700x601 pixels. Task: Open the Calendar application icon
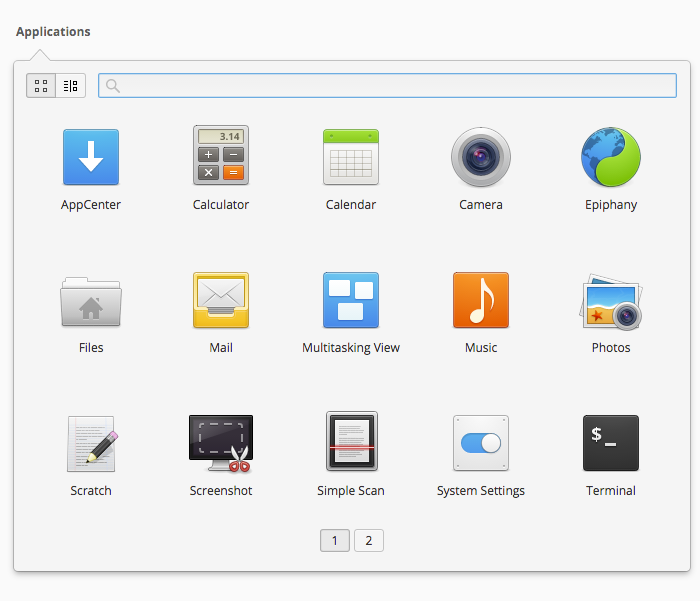350,157
